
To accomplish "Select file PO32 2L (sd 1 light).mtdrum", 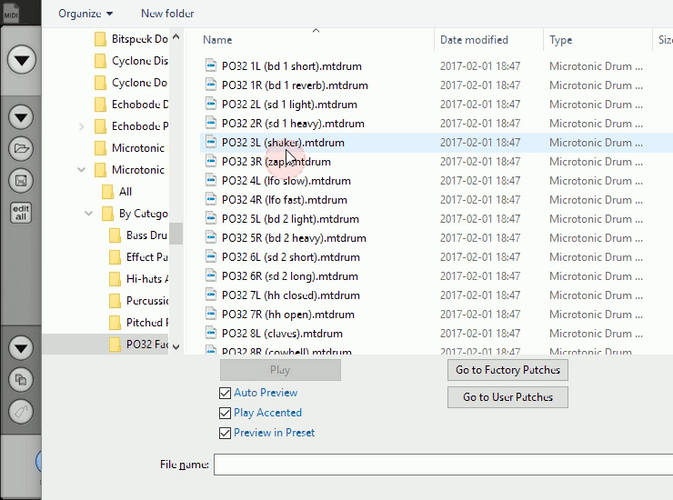I will [x=289, y=104].
